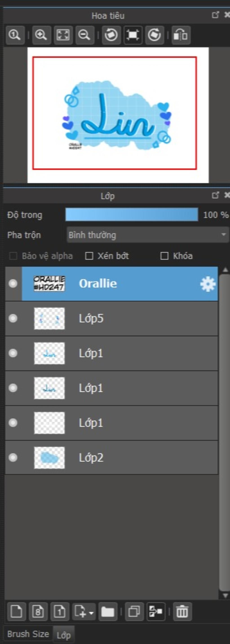Duplicate the current layer
This screenshot has height=644, width=230.
point(134,611)
